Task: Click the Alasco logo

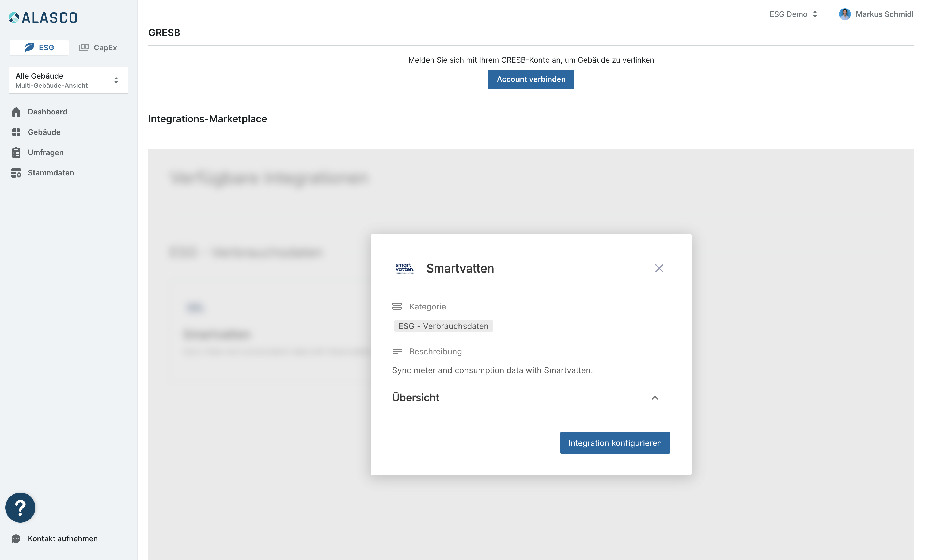Action: (43, 18)
